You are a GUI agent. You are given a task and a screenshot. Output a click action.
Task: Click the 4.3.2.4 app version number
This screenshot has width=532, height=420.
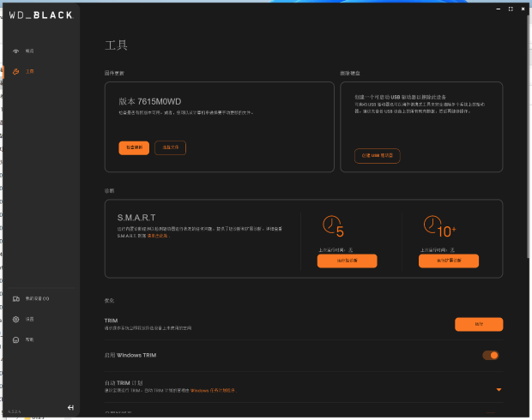[x=15, y=411]
